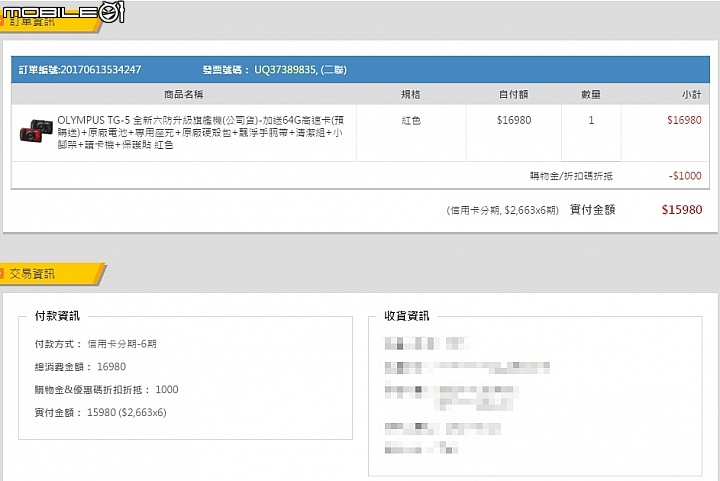The height and width of the screenshot is (481, 720).
Task: Open the OLYMPUS TG-5 product name link
Action: click(x=201, y=132)
